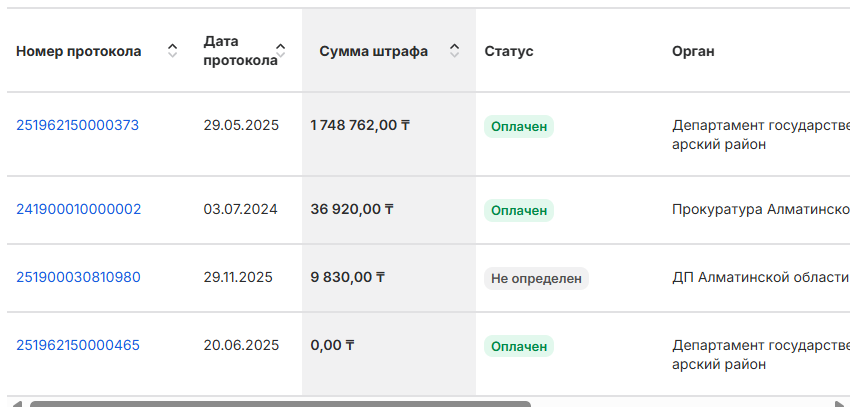Toggle sort icon for Сумма штрафа

(455, 51)
